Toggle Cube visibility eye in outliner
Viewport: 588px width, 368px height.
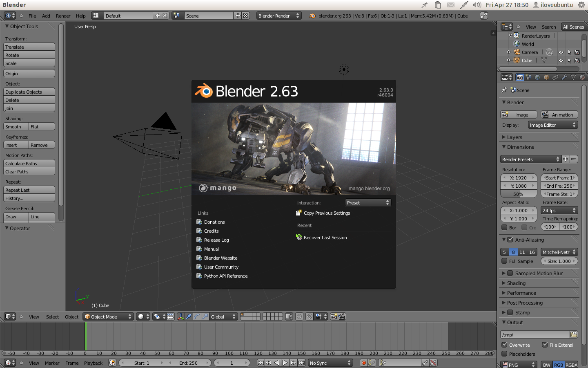pos(561,61)
